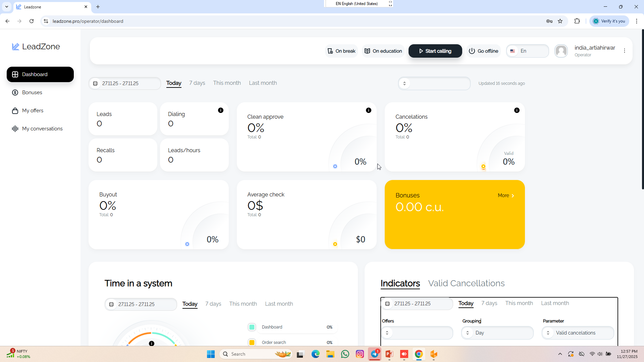Click the Cancelations info icon
Viewport: 644px width, 362px height.
coord(517,110)
